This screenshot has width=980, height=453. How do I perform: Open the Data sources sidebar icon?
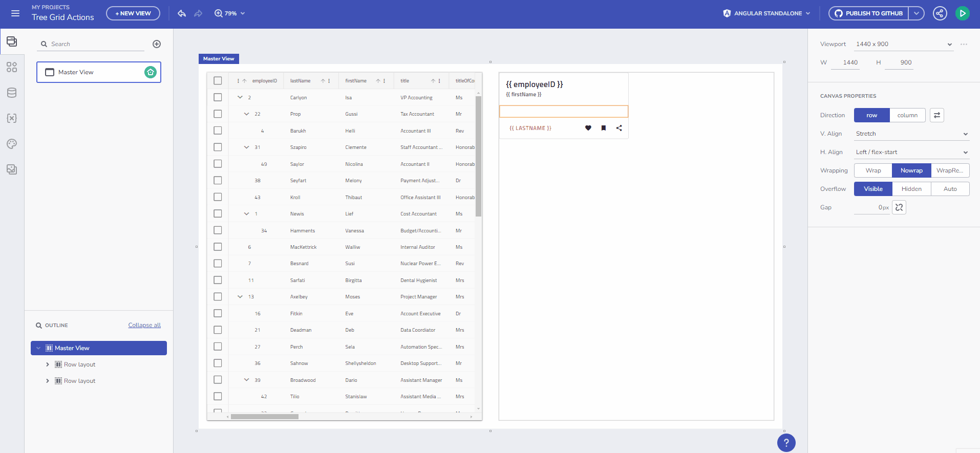[x=12, y=93]
